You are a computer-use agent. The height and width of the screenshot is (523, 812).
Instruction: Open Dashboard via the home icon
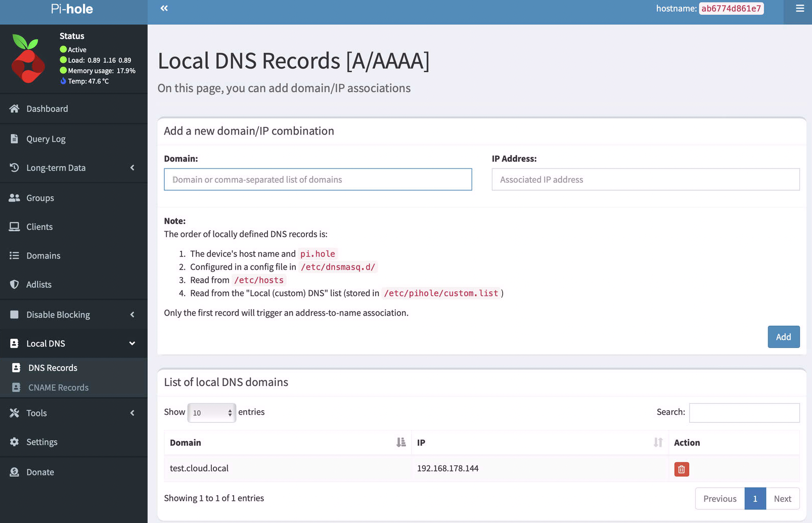(x=14, y=109)
